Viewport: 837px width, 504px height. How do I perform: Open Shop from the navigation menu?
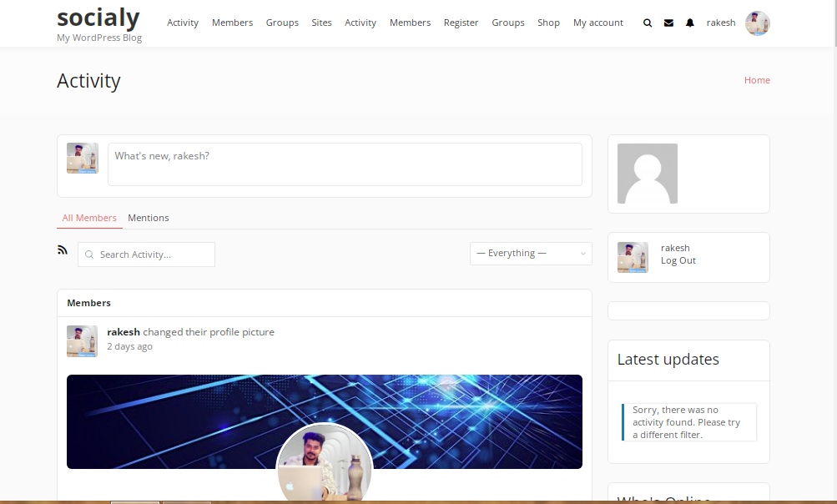[x=548, y=23]
